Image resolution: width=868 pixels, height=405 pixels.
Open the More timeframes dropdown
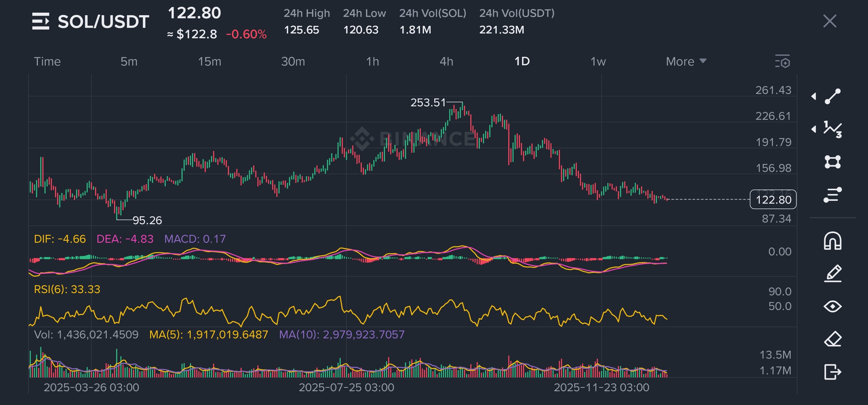[x=686, y=61]
